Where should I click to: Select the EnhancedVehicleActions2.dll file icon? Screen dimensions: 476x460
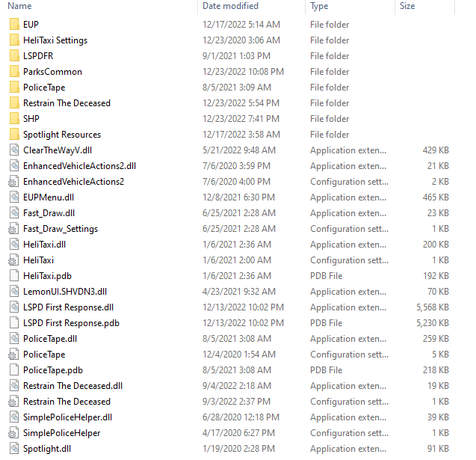(x=14, y=166)
